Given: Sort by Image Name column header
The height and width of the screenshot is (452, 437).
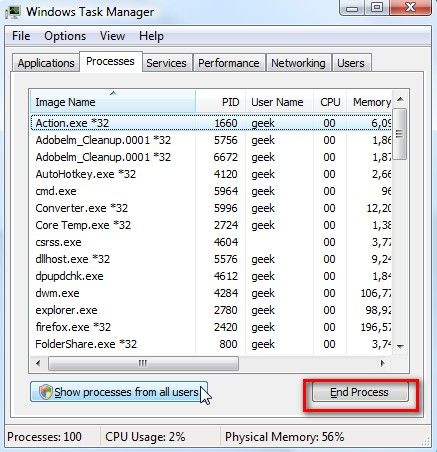Looking at the screenshot, I should pos(113,102).
